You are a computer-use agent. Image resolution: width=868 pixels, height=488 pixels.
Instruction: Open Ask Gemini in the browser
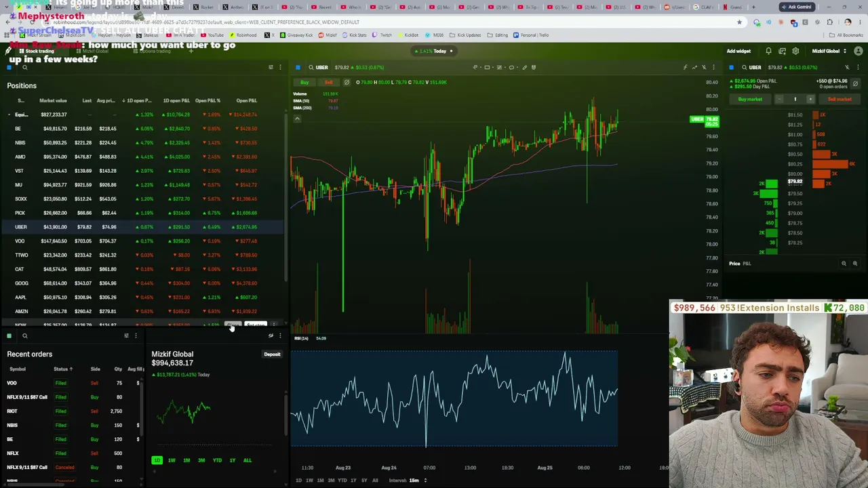796,7
